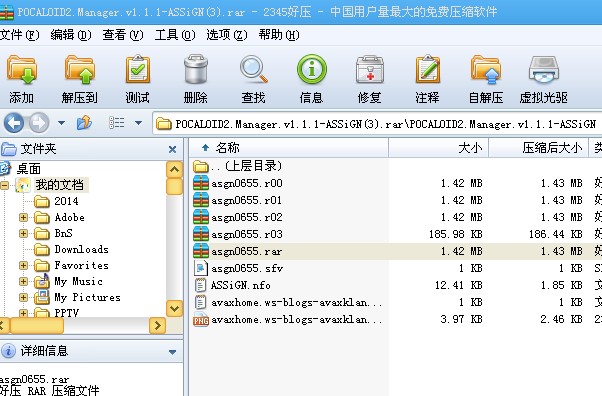Viewport: 602px width, 396px height.
Task: Select the ASSiGN.nfo file entry
Action: pos(240,285)
